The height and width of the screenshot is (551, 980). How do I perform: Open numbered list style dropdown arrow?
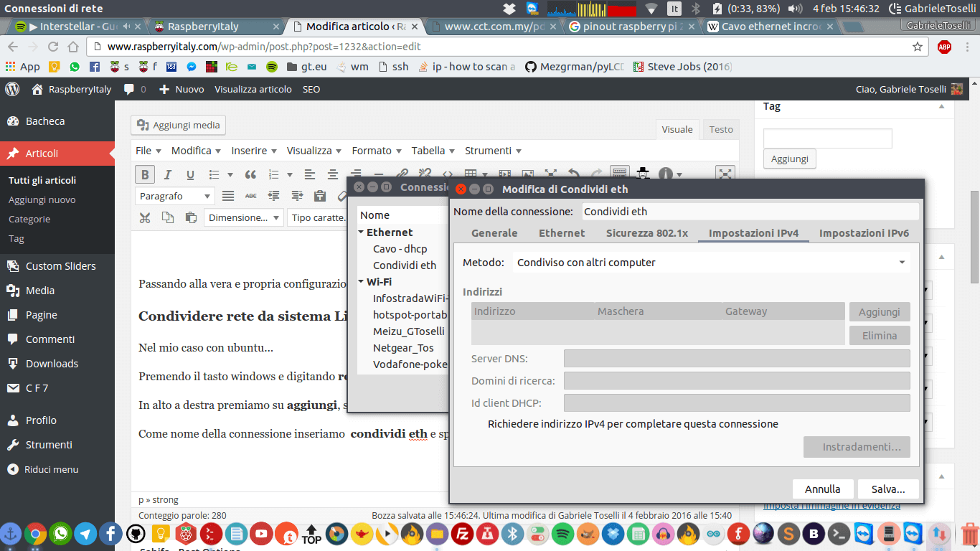click(290, 174)
